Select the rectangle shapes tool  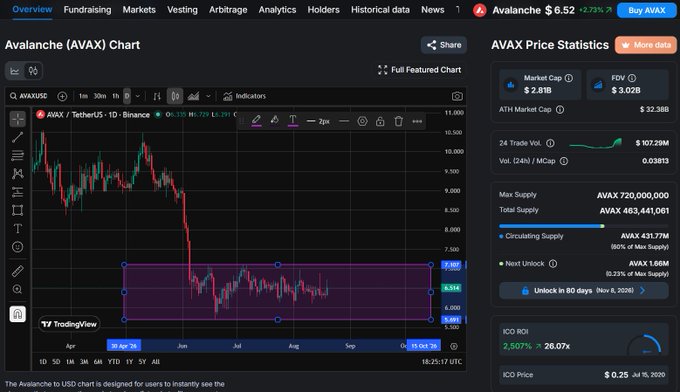(x=17, y=210)
